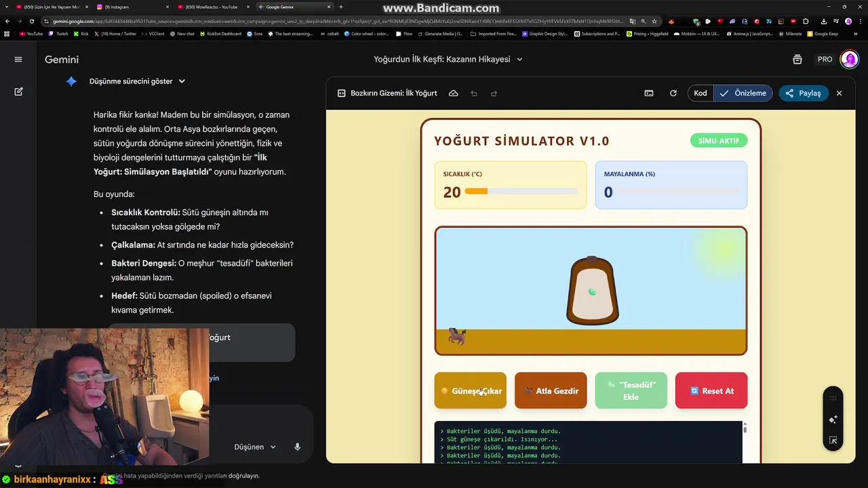Click the Gemini sparkle icon next to the response
The width and height of the screenshot is (868, 488).
[71, 81]
